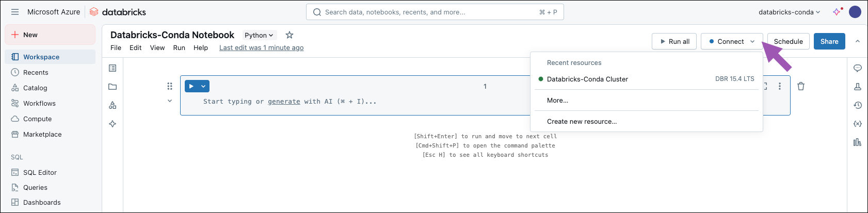This screenshot has height=213, width=868.
Task: Open SQL Editor in sidebar
Action: [x=50, y=172]
